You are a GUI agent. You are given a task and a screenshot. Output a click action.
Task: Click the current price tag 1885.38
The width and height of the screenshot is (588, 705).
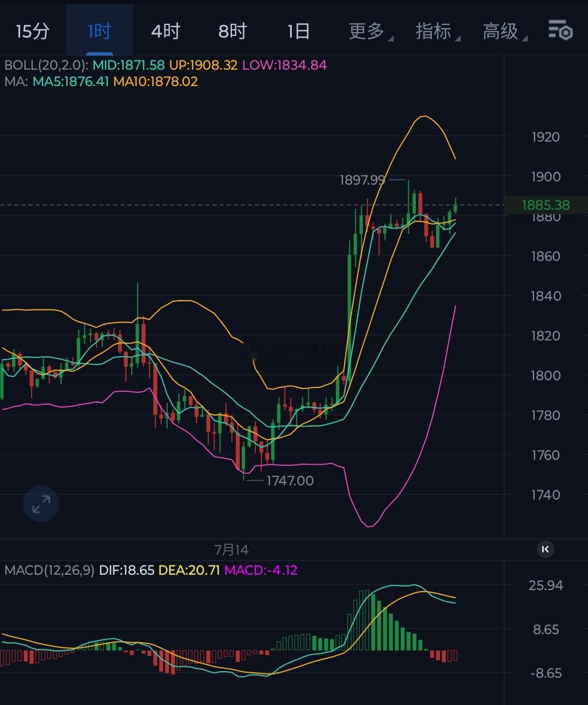coord(546,205)
